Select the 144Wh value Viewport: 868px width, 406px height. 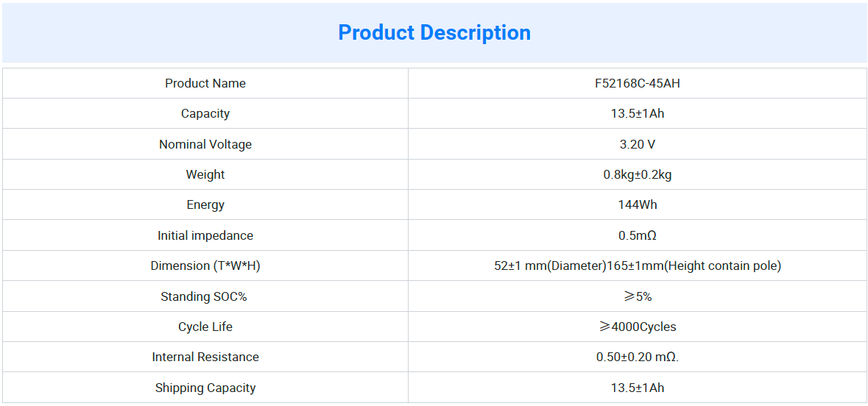638,205
